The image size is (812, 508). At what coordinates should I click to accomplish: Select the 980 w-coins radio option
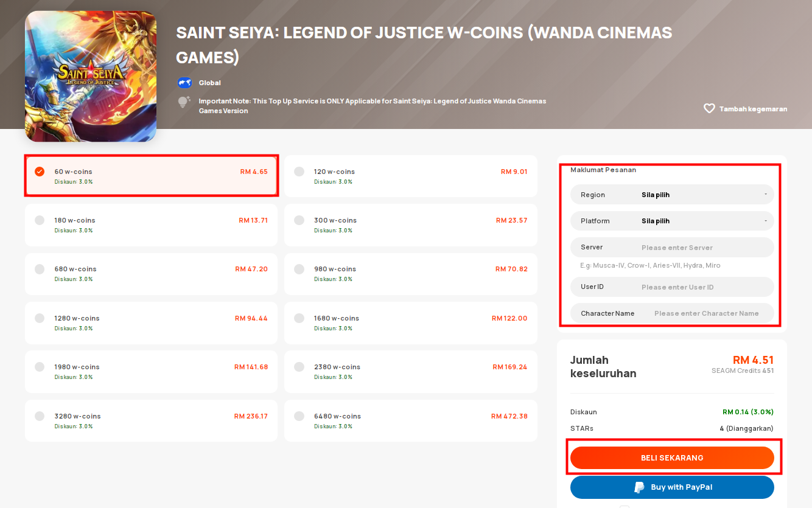[x=299, y=269]
